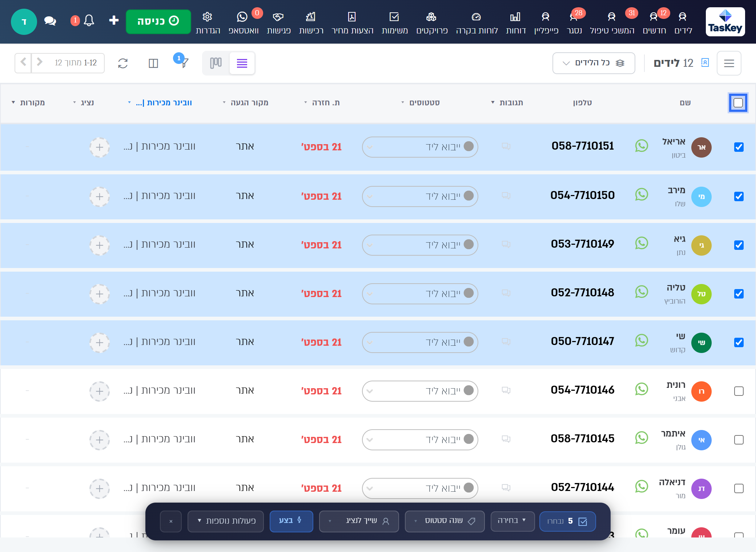Image resolution: width=756 pixels, height=552 pixels.
Task: Open וואטסאפ menu item
Action: pyautogui.click(x=243, y=23)
